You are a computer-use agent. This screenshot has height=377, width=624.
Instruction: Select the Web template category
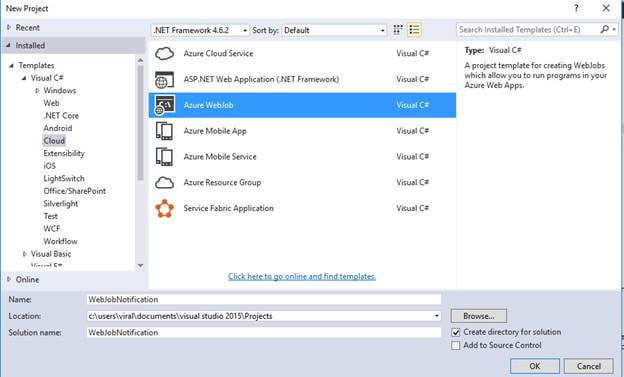[x=51, y=103]
